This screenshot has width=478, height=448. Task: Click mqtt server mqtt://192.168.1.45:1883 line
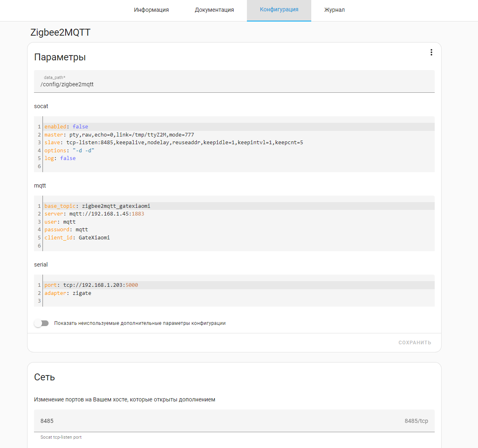pyautogui.click(x=94, y=213)
